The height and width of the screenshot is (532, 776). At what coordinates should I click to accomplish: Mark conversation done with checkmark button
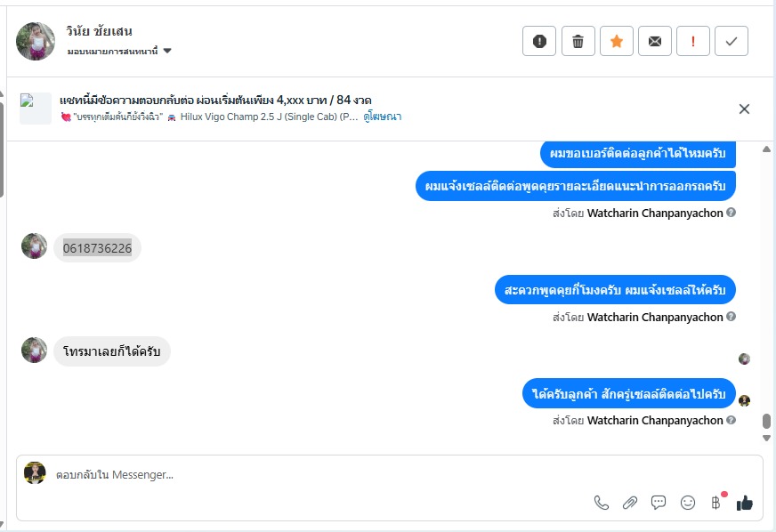(732, 41)
